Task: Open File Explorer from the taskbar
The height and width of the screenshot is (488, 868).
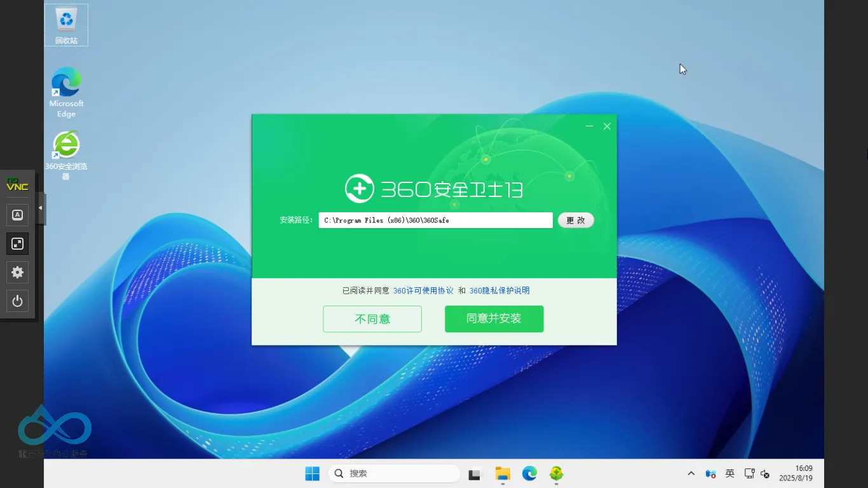Action: (x=503, y=473)
